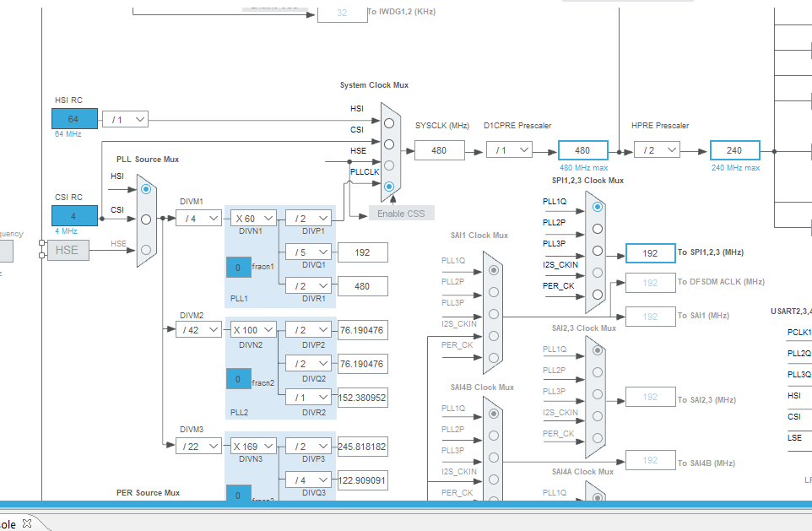Viewport: 812px width, 531px height.
Task: Select I2S_CKIN in SAI2,3 Clock Mux
Action: [x=597, y=414]
